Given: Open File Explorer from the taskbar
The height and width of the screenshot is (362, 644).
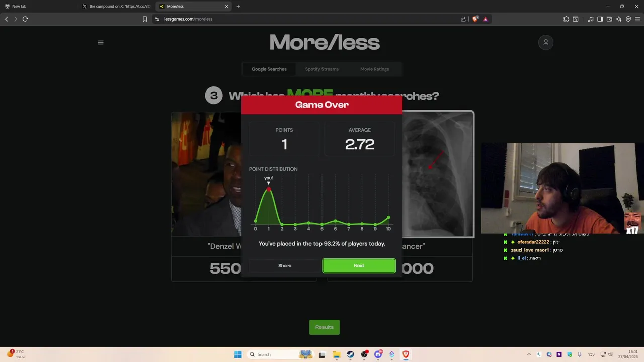Looking at the screenshot, I should click(x=336, y=354).
